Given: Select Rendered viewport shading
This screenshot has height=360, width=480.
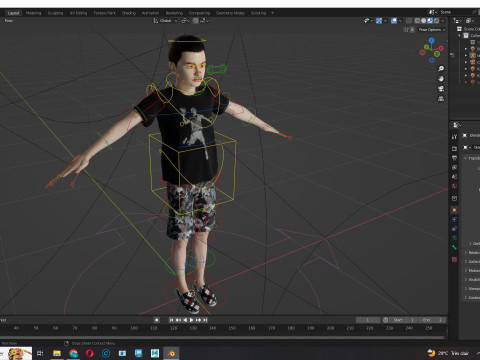Looking at the screenshot, I should click(436, 21).
